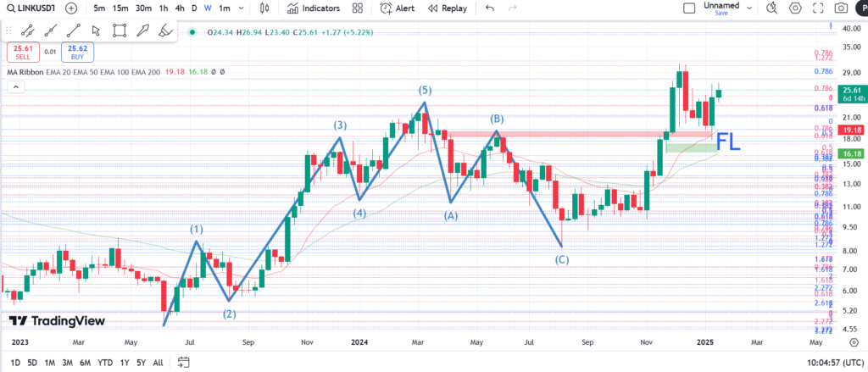Take a chart snapshot with camera icon
The height and width of the screenshot is (372, 868).
coord(841,8)
